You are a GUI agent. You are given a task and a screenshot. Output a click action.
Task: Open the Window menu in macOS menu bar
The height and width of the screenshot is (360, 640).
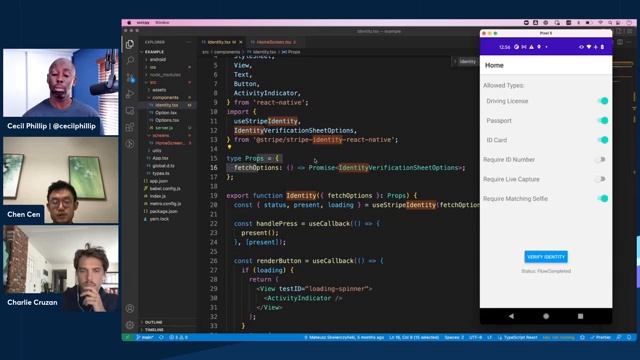[162, 23]
